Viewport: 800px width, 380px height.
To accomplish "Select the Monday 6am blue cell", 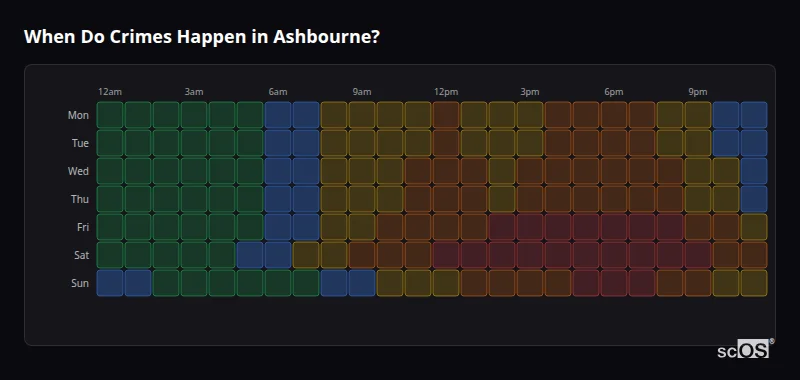I will [278, 115].
